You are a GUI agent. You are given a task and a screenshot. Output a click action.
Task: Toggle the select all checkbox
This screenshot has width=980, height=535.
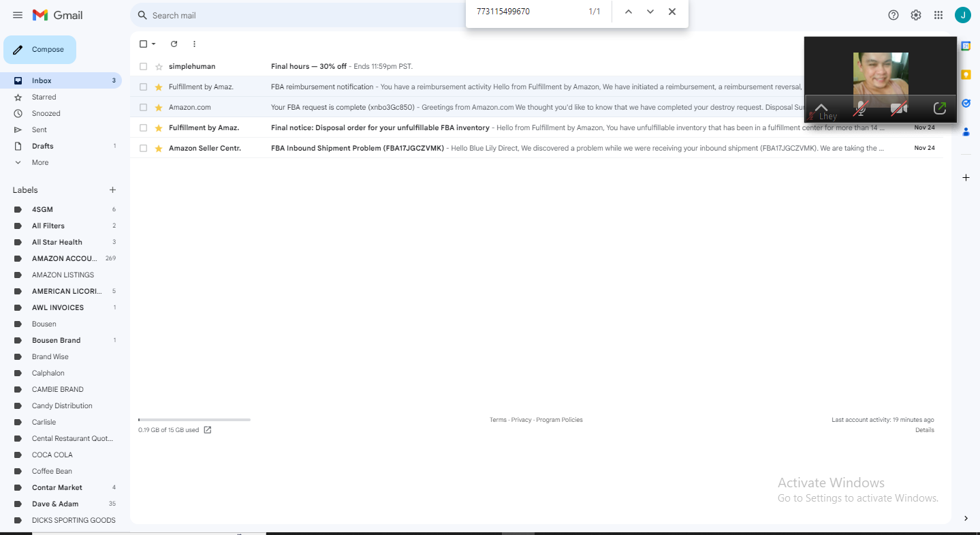tap(143, 44)
